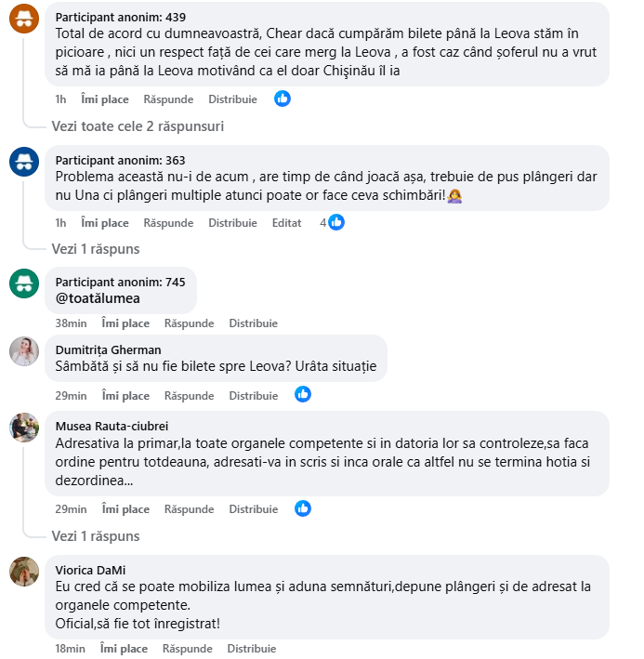Expand "Vezi toate cele 2 răspunsuri"
The width and height of the screenshot is (644, 659).
click(138, 125)
